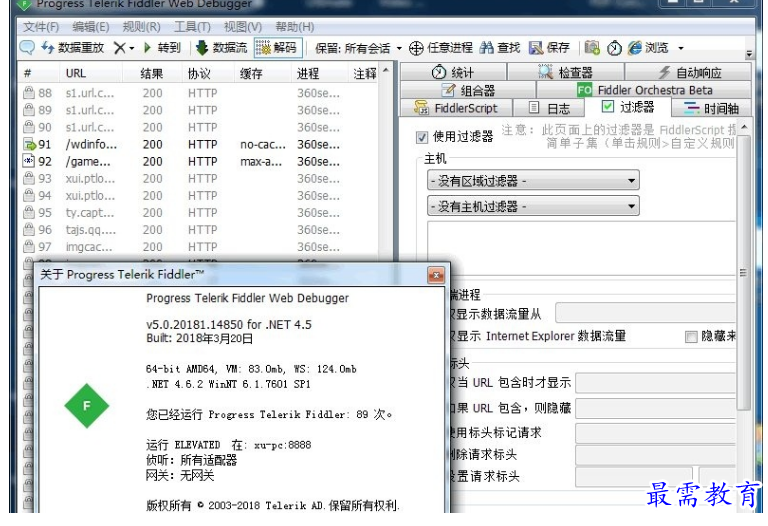Open the remove sessions dropdown arrow
The height and width of the screenshot is (526, 768).
pos(131,48)
